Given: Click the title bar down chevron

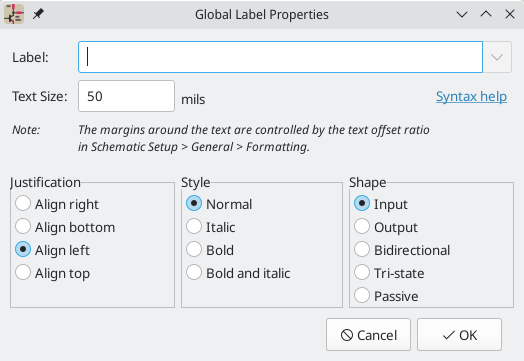Looking at the screenshot, I should [462, 14].
